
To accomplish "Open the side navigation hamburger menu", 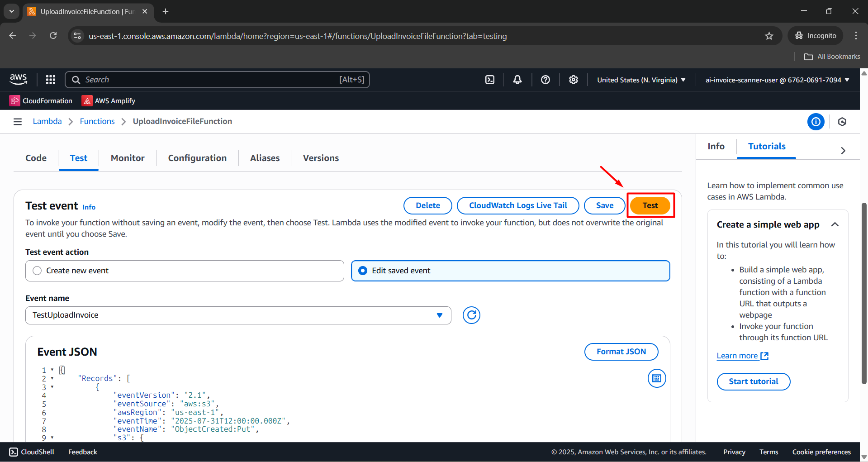I will [18, 121].
